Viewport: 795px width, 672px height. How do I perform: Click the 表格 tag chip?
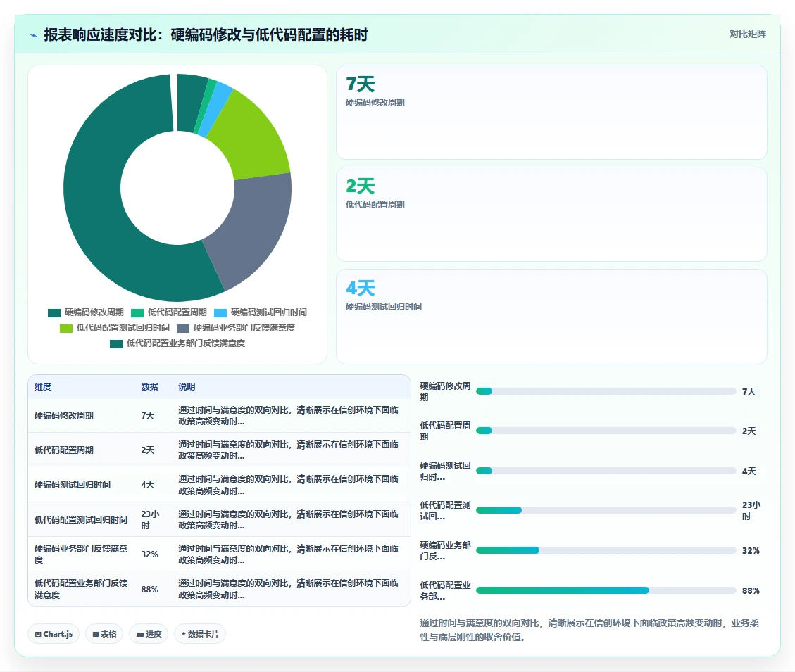(104, 634)
